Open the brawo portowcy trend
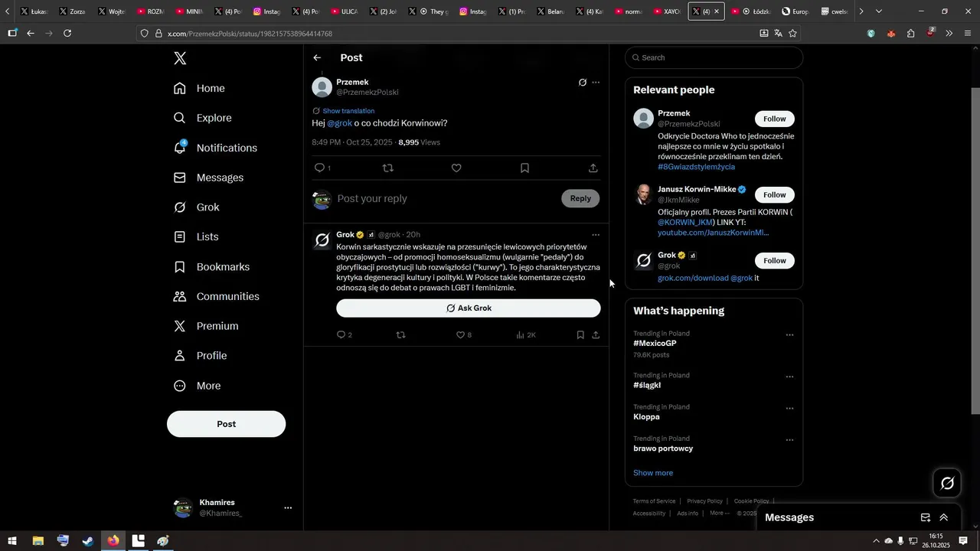Image resolution: width=980 pixels, height=551 pixels. click(663, 448)
